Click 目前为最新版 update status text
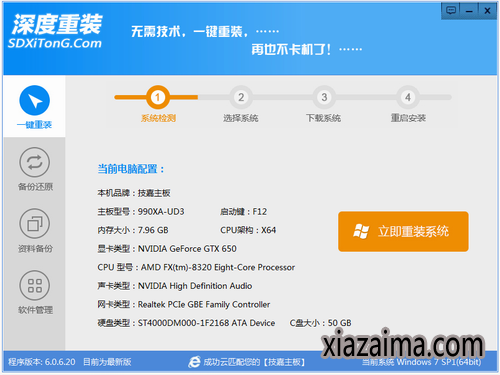Screen dimensions: 500x375 [107, 362]
